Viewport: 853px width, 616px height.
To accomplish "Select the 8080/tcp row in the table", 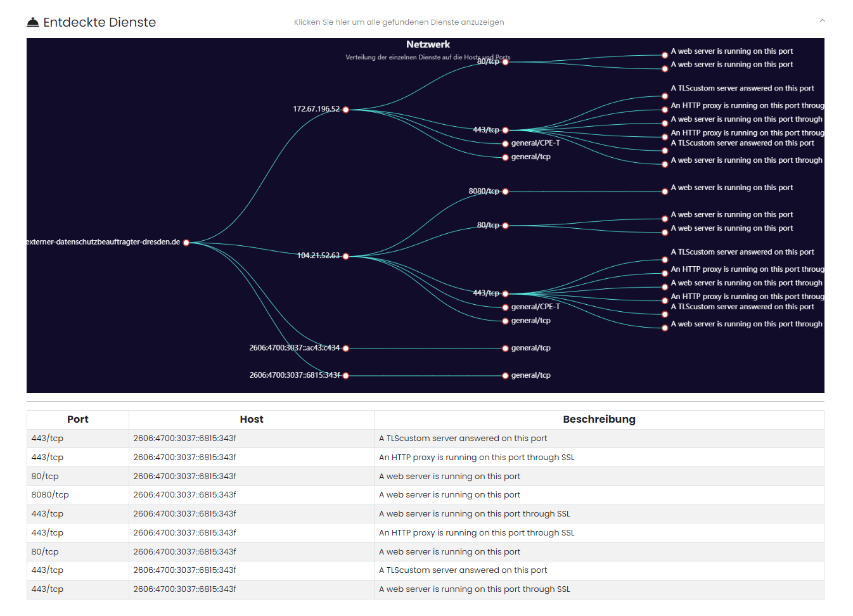I will tap(50, 495).
